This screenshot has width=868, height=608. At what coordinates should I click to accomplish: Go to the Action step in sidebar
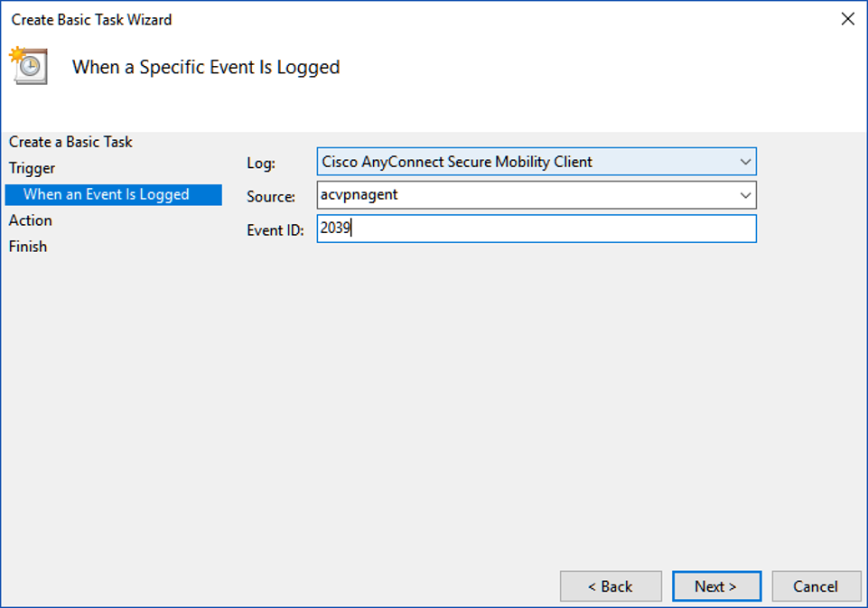(31, 220)
